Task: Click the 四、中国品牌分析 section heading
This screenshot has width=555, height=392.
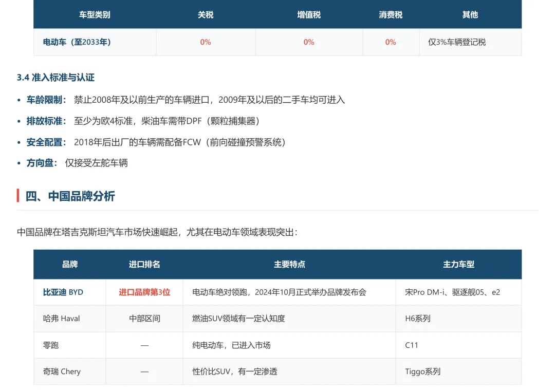Action: [x=70, y=196]
